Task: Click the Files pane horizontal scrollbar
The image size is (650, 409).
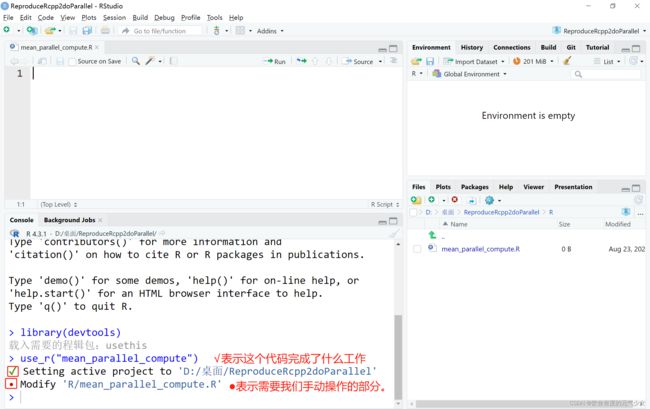Action: [x=526, y=404]
